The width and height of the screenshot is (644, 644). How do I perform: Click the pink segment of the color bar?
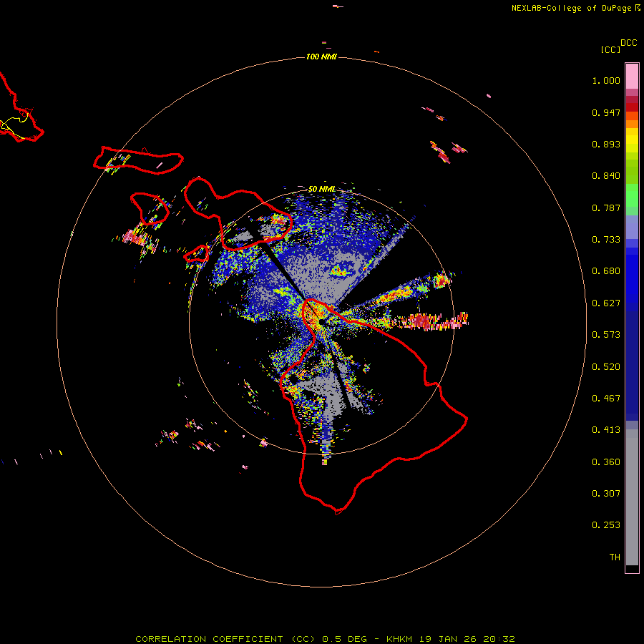coord(632,77)
